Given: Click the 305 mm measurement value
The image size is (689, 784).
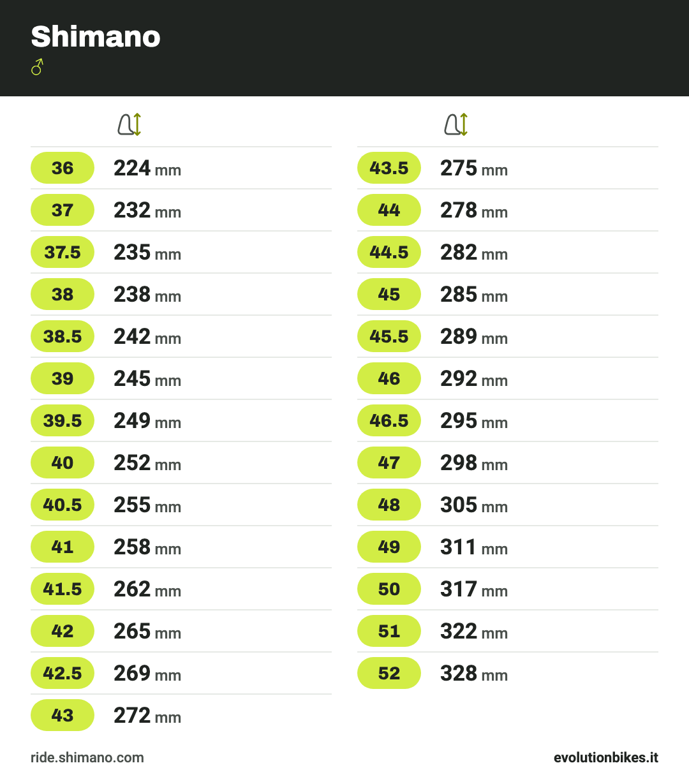Looking at the screenshot, I should 474,505.
